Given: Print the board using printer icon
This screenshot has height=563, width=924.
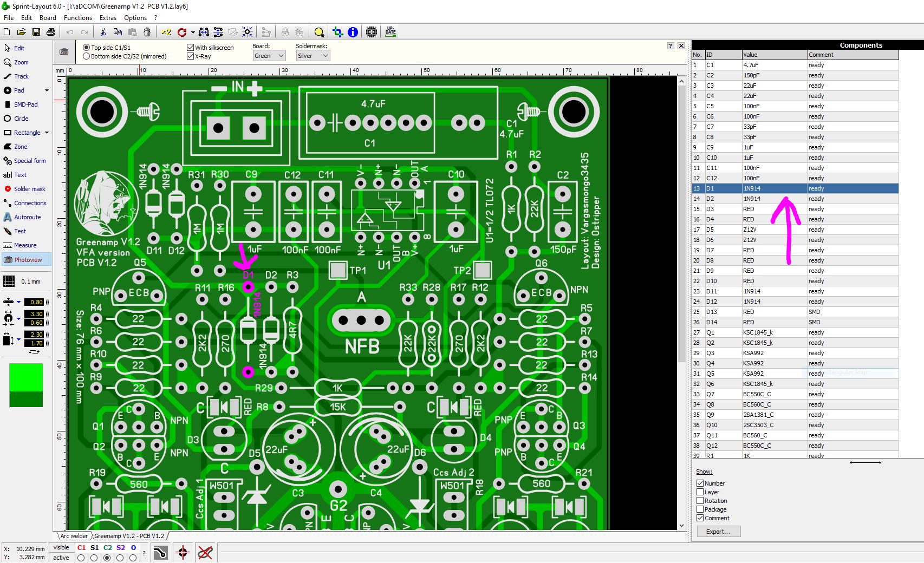Looking at the screenshot, I should pos(51,32).
